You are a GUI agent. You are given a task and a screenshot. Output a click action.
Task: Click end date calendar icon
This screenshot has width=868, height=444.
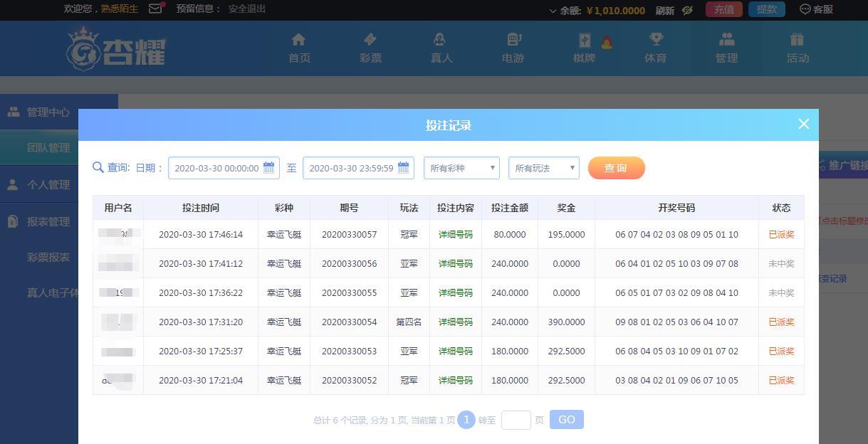[403, 168]
